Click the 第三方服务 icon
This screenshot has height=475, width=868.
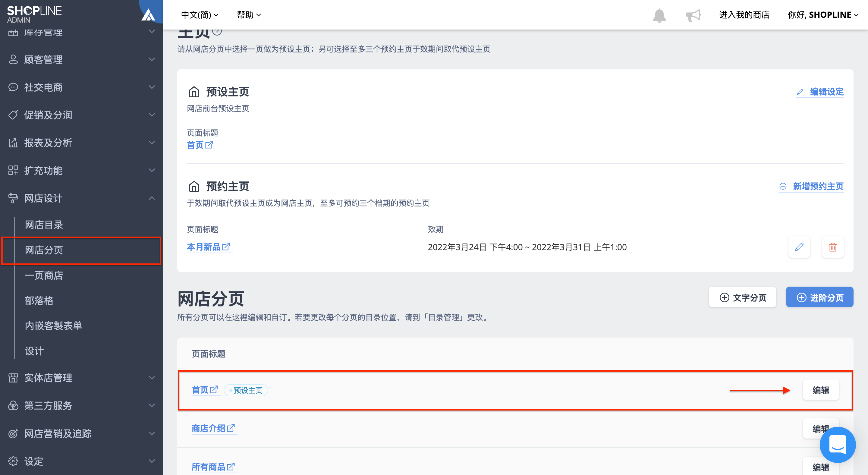point(13,405)
